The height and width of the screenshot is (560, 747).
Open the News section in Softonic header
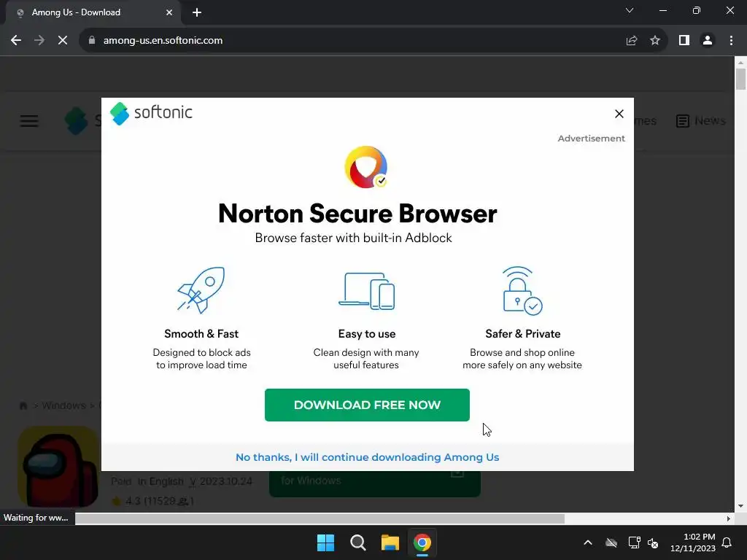tap(701, 121)
